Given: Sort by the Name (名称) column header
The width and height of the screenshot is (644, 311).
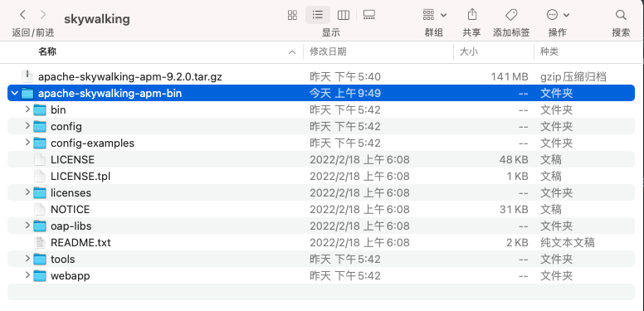Looking at the screenshot, I should pos(47,51).
